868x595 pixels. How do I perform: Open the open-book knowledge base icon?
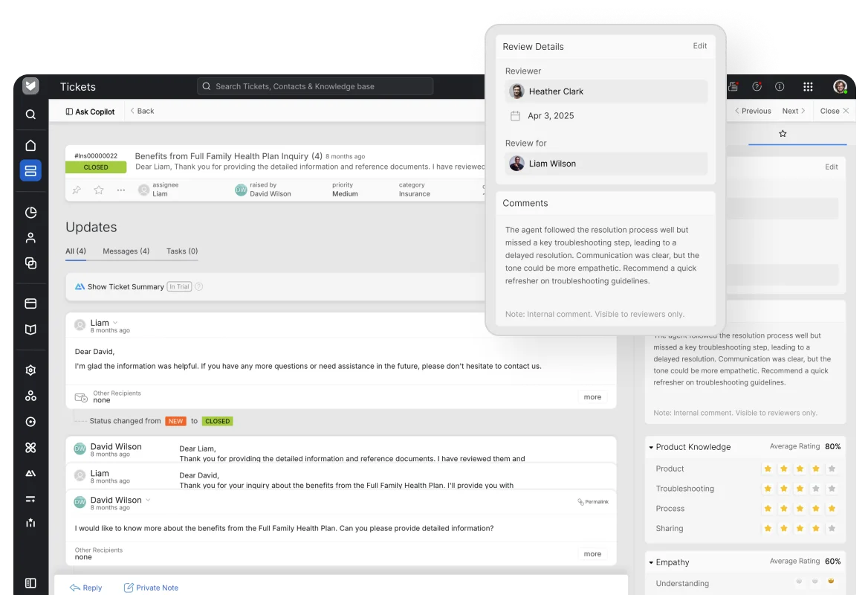pyautogui.click(x=30, y=329)
